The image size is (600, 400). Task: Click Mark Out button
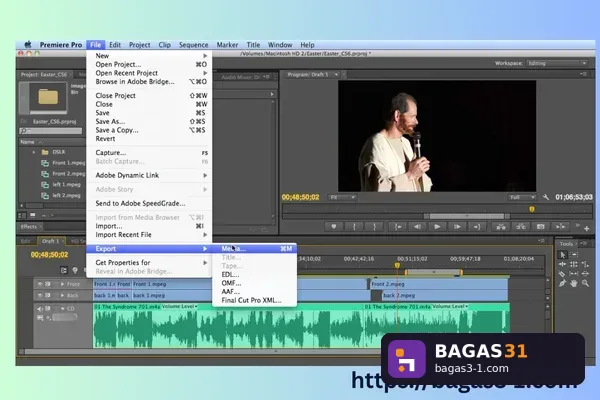[x=375, y=227]
